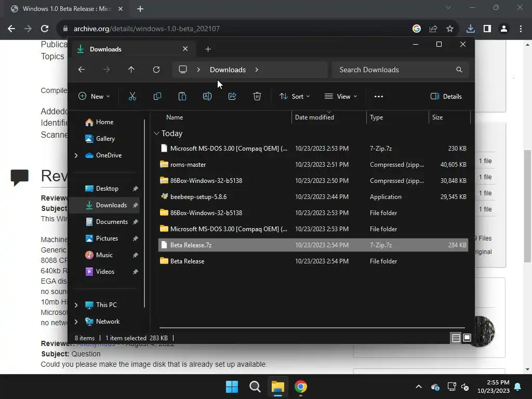532x399 pixels.
Task: Open Chrome downloads tray icon
Action: point(470,29)
